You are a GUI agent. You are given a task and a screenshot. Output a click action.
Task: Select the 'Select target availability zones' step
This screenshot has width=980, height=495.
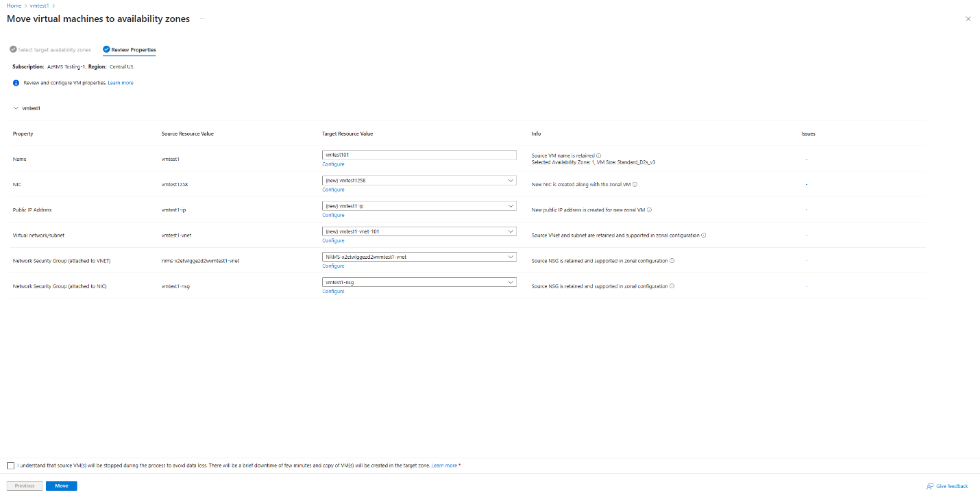[x=50, y=49]
